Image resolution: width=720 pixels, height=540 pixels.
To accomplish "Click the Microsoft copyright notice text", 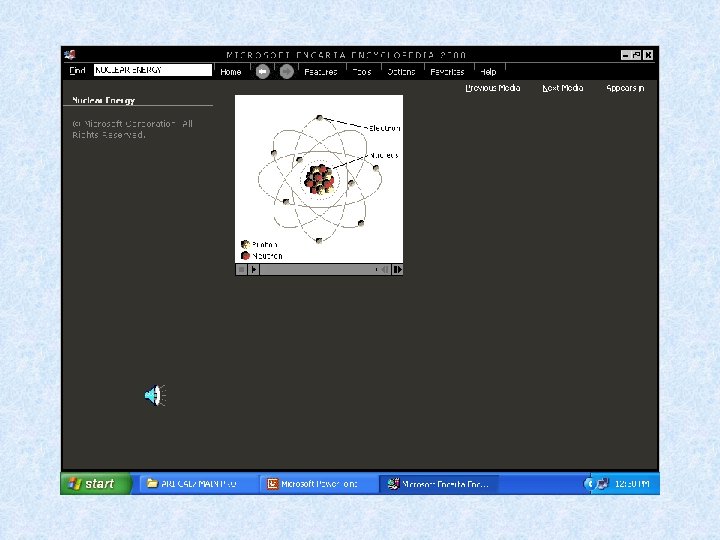I will pos(132,129).
